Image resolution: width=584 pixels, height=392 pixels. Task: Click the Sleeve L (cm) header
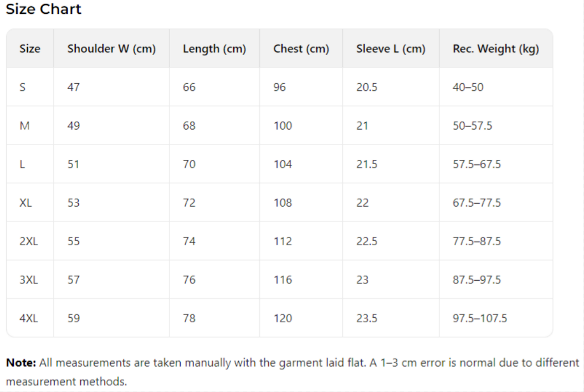(391, 49)
